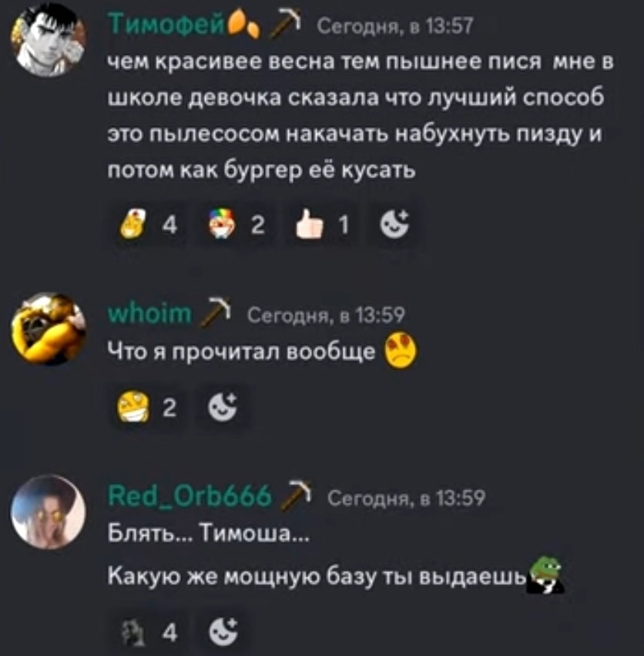Toggle the yellow emoji reaction with count 4
The height and width of the screenshot is (656, 644).
pyautogui.click(x=149, y=224)
